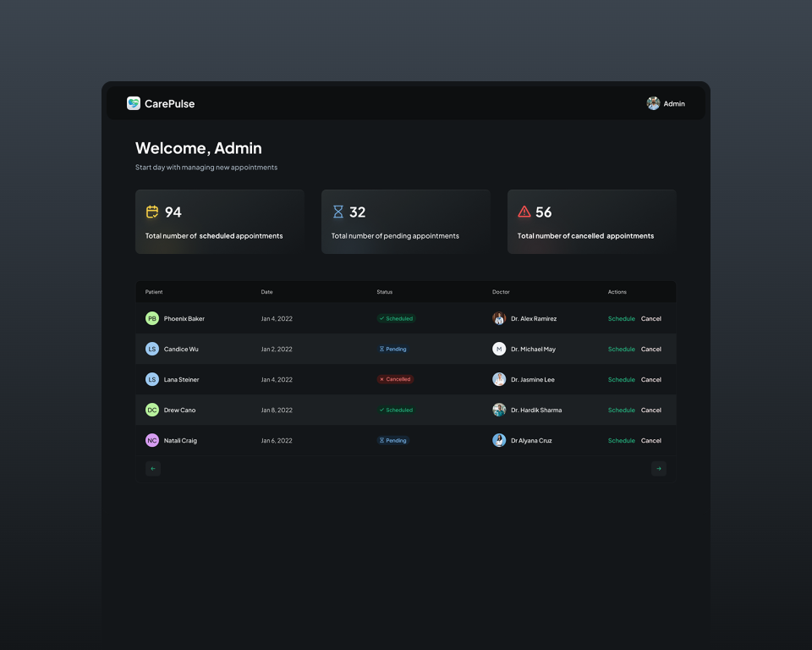Click the x icon in Lana Steiner's Cancelled badge
This screenshot has height=650, width=812.
[383, 379]
